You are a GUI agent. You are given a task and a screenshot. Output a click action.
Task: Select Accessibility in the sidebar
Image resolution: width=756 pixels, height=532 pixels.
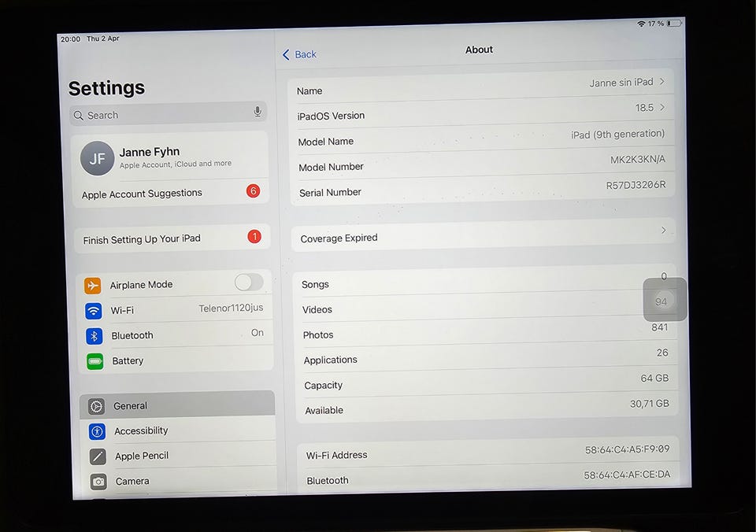[x=178, y=430]
